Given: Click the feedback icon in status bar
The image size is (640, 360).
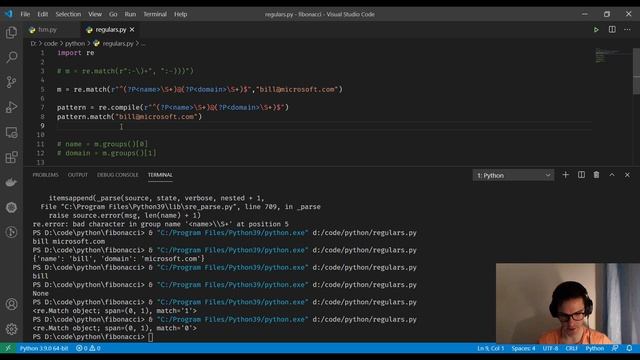Looking at the screenshot, I should point(615,348).
